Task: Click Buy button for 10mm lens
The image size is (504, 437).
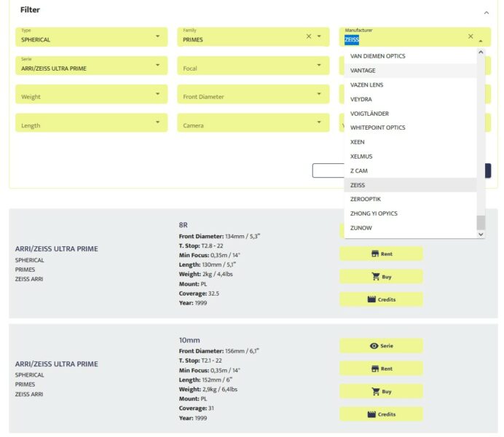Action: 381,391
